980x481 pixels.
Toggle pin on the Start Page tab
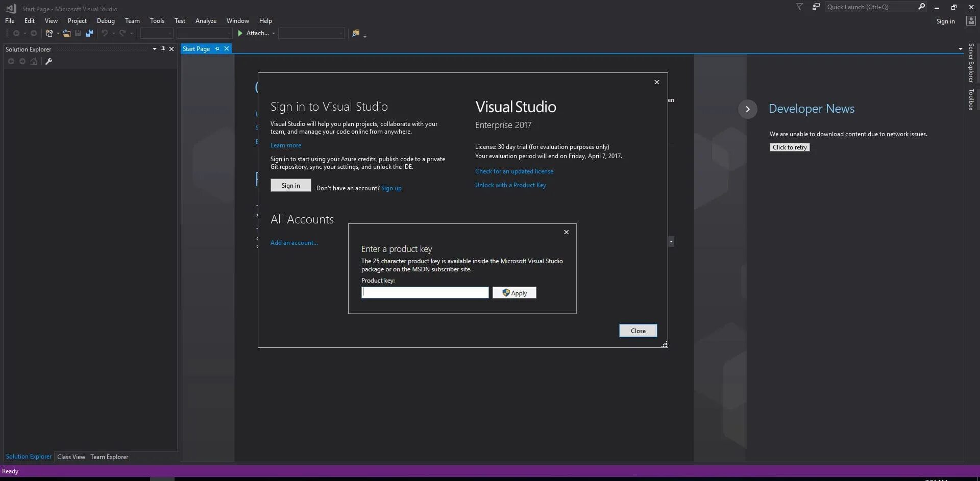217,49
